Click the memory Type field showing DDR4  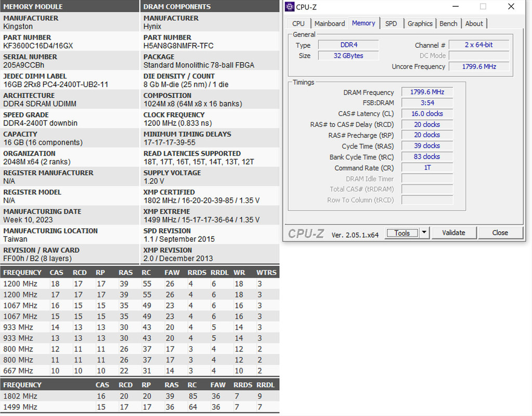pos(348,45)
